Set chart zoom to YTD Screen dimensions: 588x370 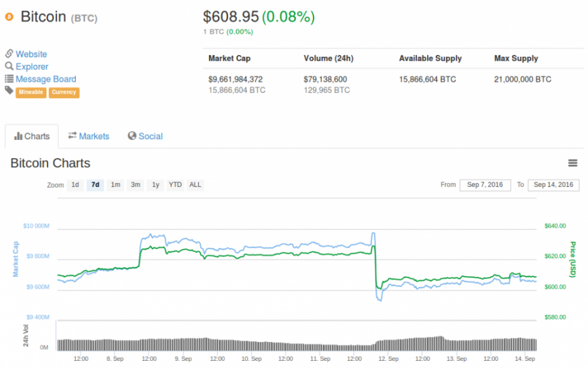pos(175,184)
